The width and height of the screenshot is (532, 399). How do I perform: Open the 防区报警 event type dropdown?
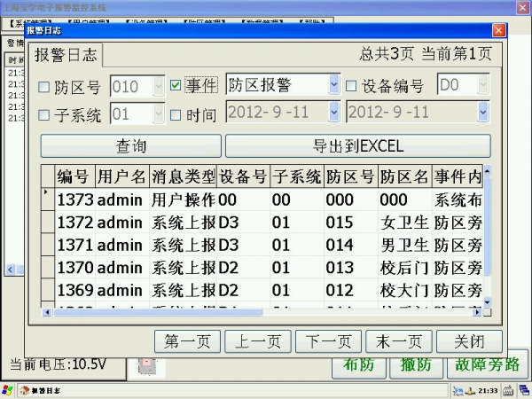pyautogui.click(x=334, y=86)
